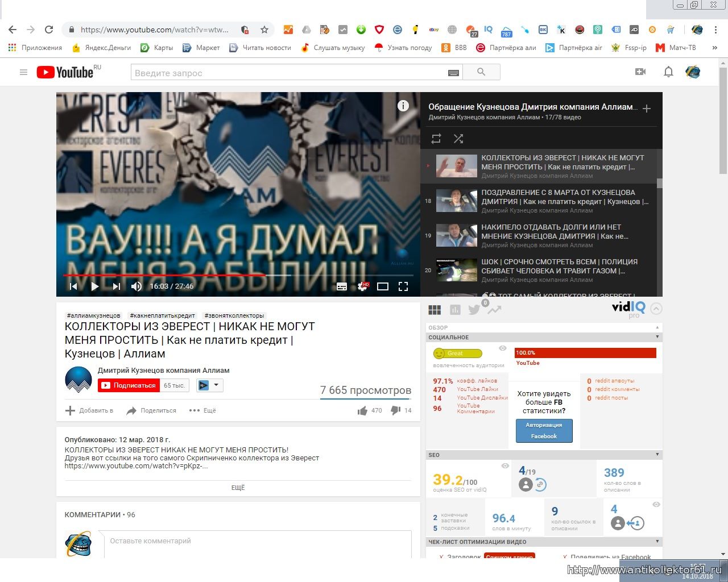Toggle subtitles in video player

(342, 286)
